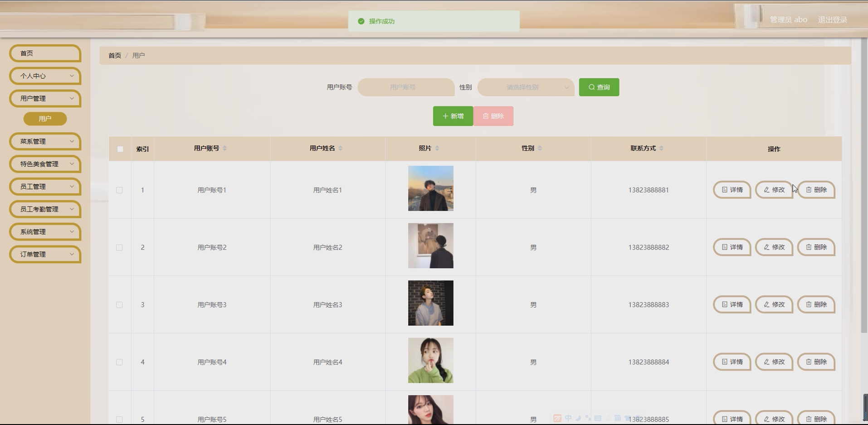Viewport: 868px width, 425px height.
Task: Expand 特色美食管理 sidebar menu
Action: [x=45, y=164]
